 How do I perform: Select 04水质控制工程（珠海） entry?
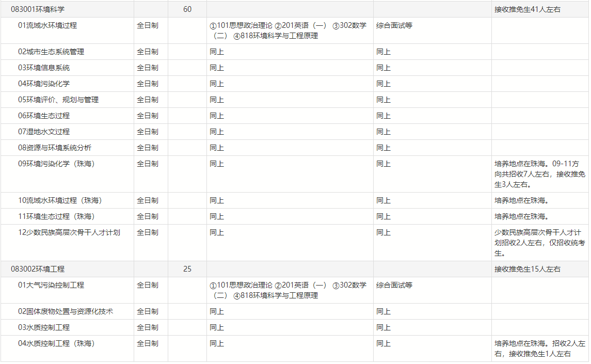tap(56, 343)
